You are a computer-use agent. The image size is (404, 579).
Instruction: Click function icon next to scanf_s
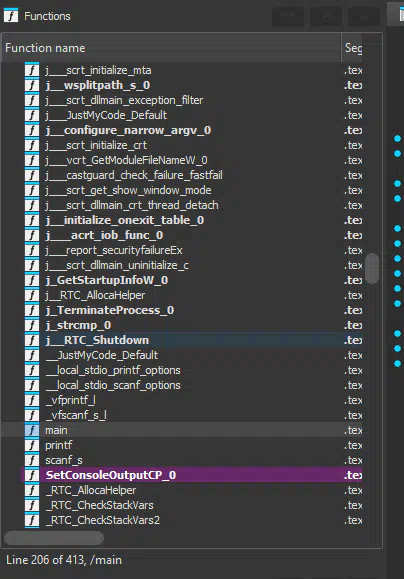point(32,460)
